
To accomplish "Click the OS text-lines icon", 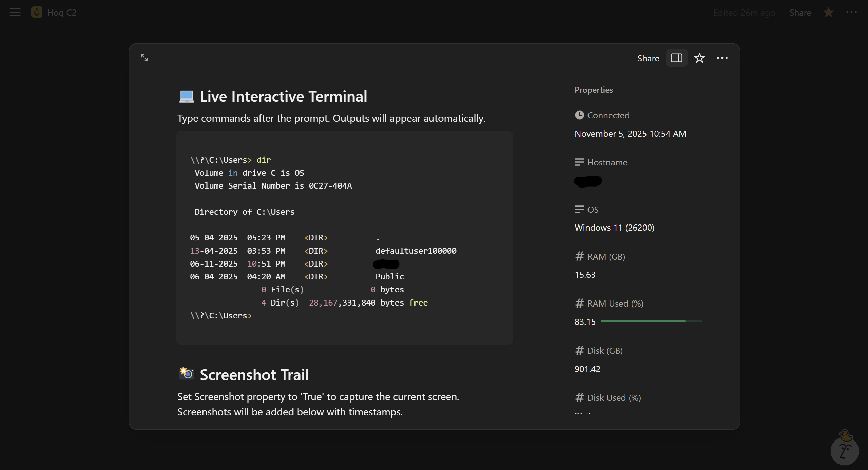I will click(x=579, y=209).
